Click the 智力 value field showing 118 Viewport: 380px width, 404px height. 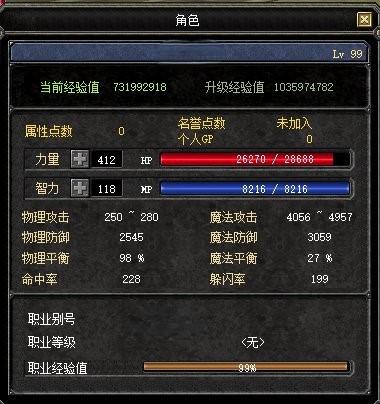click(x=107, y=189)
